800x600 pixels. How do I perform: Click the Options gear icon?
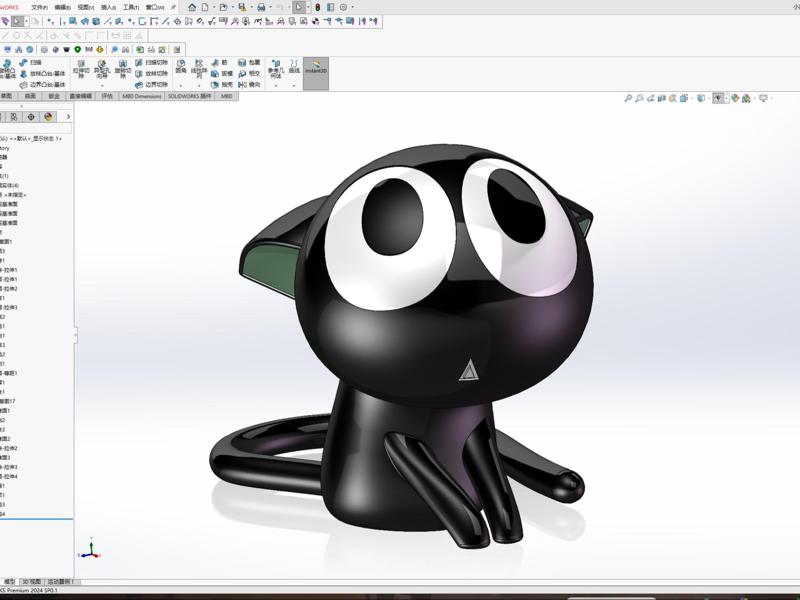[344, 7]
